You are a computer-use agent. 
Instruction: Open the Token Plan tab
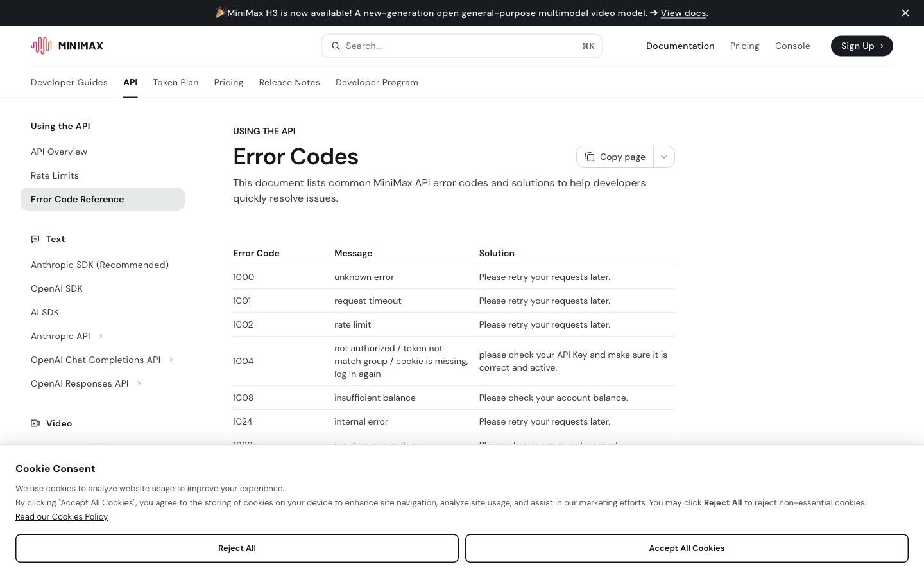click(x=176, y=82)
